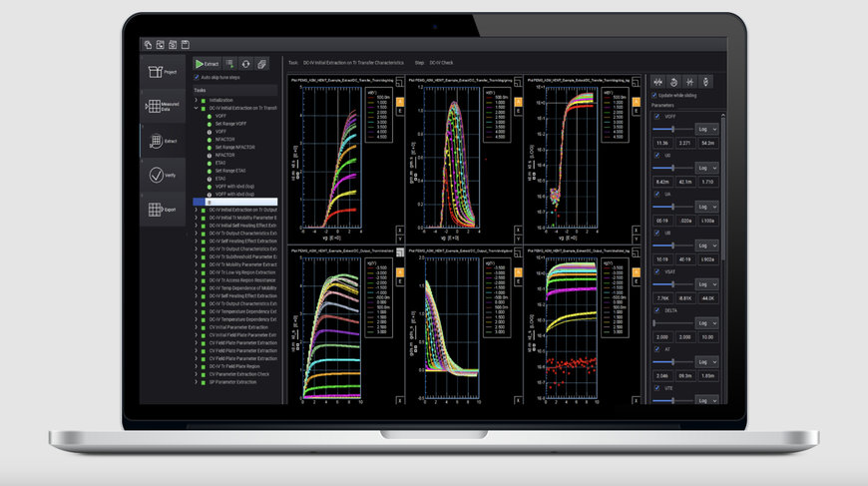Open the Log dropdown for VOFF
This screenshot has height=486, width=868.
pyautogui.click(x=707, y=129)
